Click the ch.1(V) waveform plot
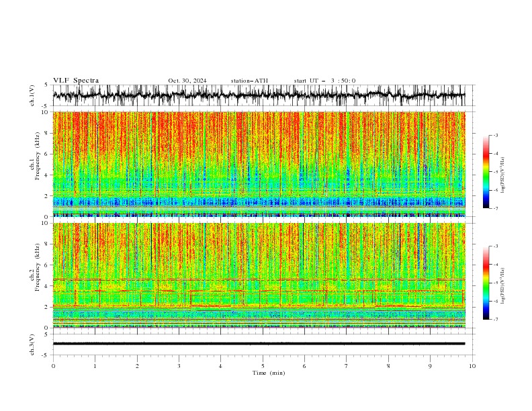 (259, 95)
